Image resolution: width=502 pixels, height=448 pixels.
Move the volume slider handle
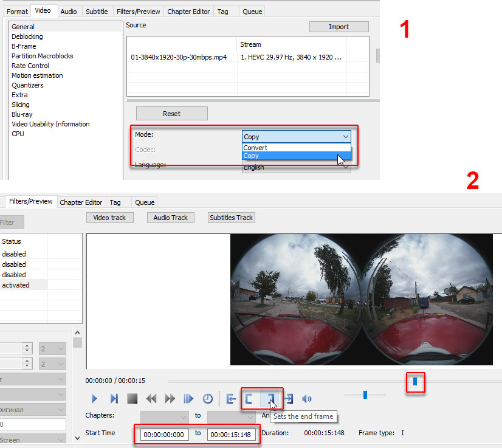click(x=365, y=395)
